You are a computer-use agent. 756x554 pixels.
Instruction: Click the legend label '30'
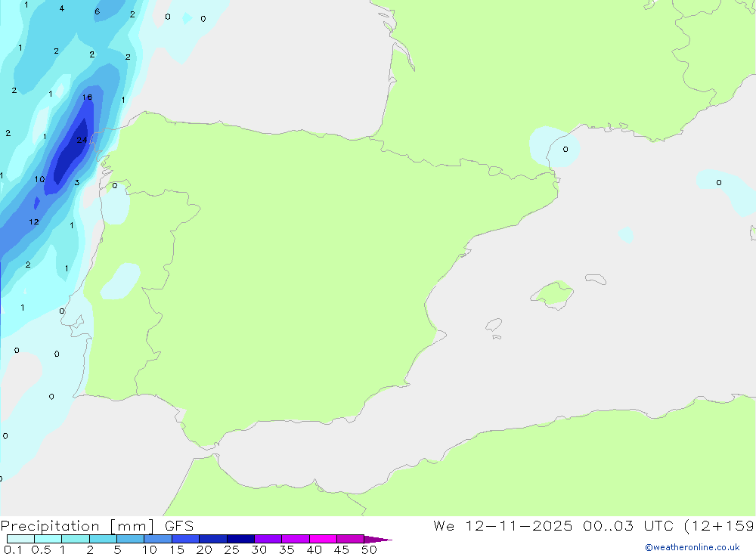[x=259, y=549]
